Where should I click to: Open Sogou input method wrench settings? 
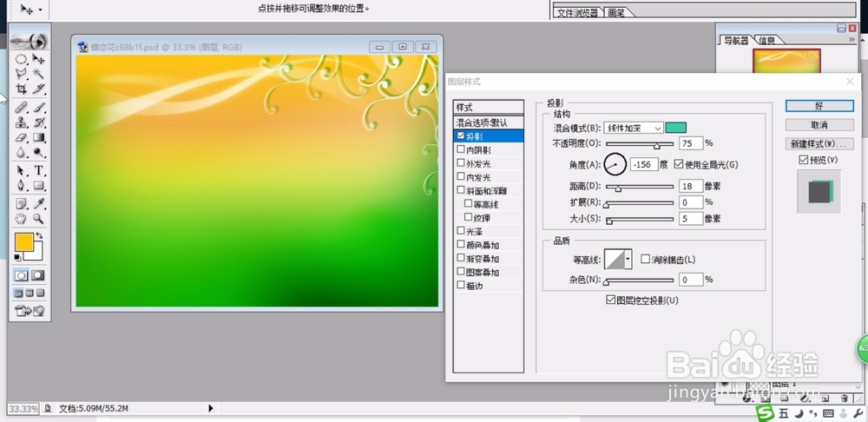[x=859, y=413]
